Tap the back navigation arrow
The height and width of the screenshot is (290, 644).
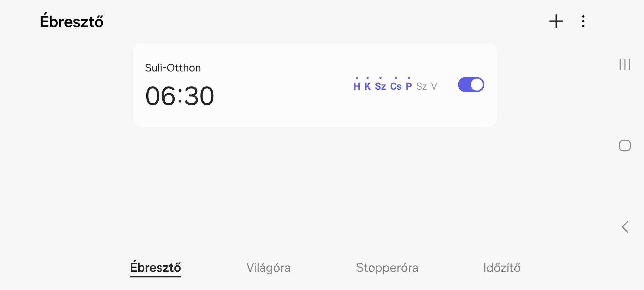point(625,227)
